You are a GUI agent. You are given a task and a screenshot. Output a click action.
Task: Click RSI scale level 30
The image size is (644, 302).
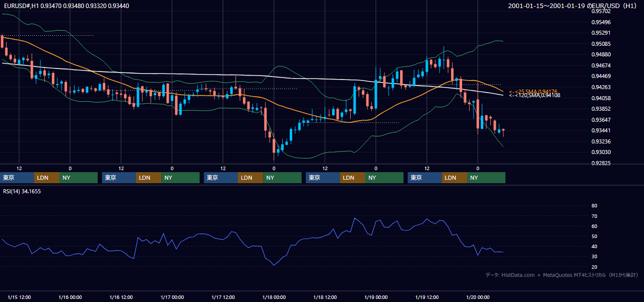(594, 257)
